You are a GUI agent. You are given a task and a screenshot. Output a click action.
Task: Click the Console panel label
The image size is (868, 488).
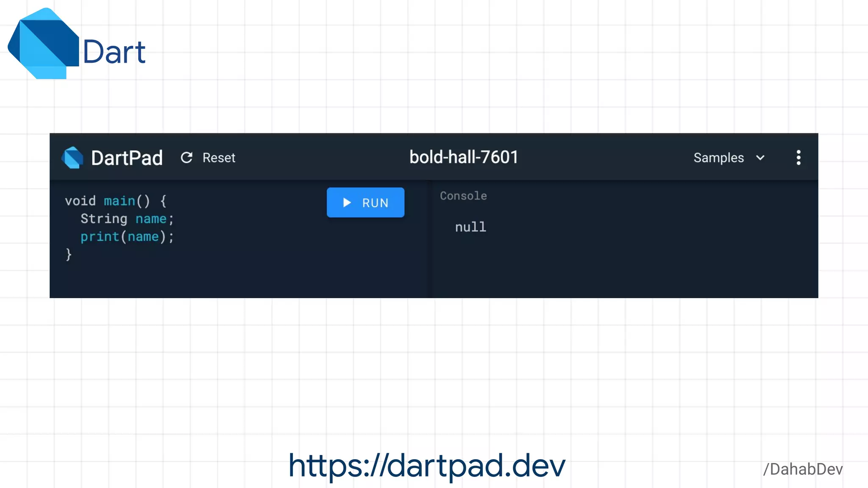(463, 196)
